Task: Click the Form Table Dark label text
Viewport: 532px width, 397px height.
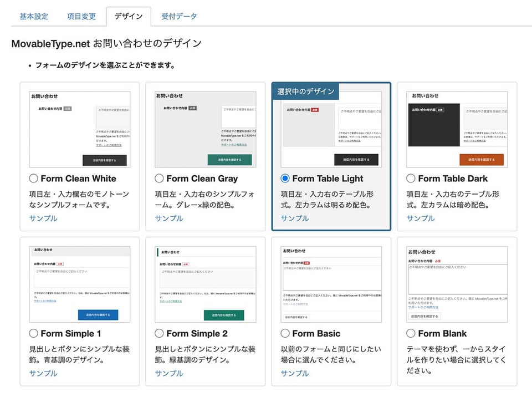Action: tap(453, 179)
